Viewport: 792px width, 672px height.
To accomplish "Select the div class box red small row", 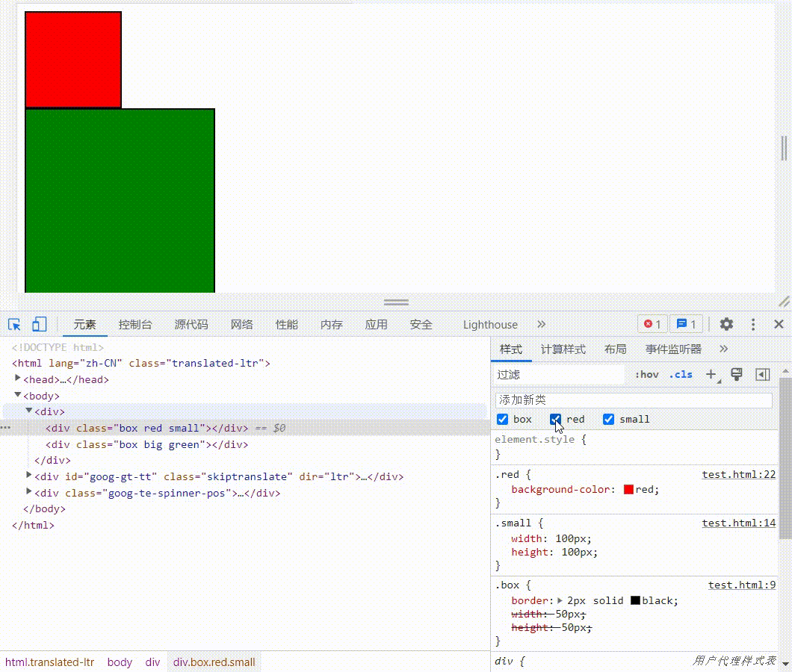I will pos(245,428).
